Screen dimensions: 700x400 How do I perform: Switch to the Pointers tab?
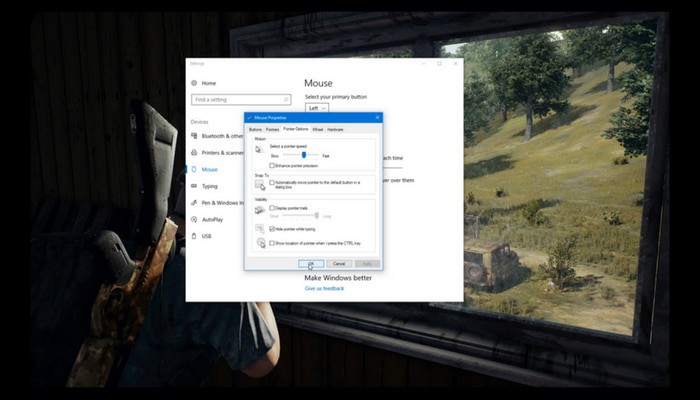(x=272, y=129)
